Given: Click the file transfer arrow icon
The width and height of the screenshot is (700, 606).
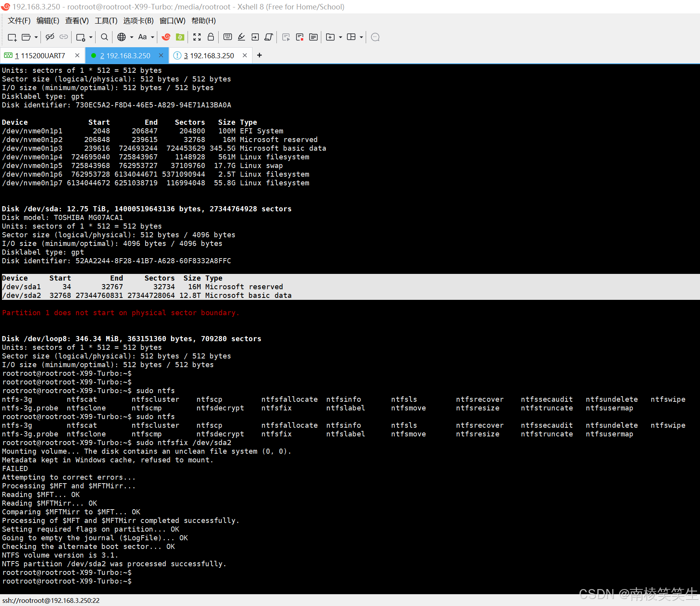Looking at the screenshot, I should point(255,37).
